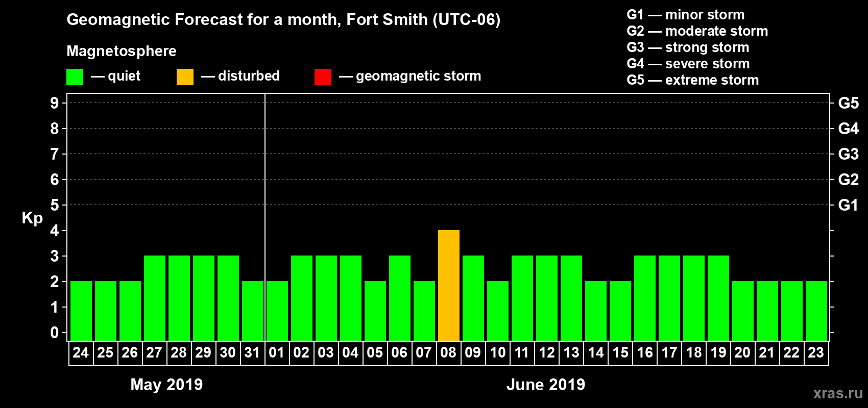This screenshot has width=868, height=408.
Task: Click the Geomagnetic Forecast chart title
Action: [283, 20]
